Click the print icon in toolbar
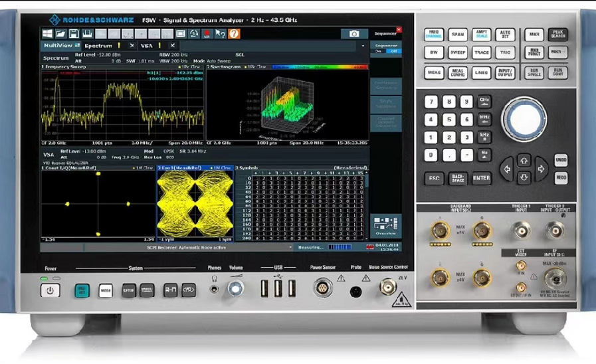Image resolution: width=596 pixels, height=364 pixels. [86, 33]
